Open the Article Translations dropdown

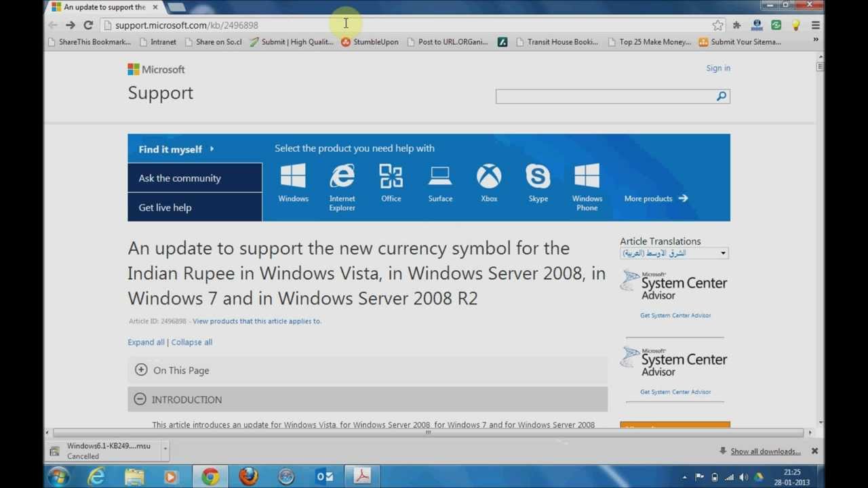click(675, 253)
